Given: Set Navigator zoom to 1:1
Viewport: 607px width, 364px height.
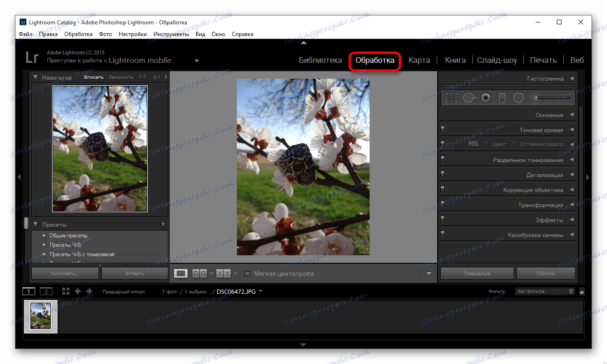Looking at the screenshot, I should click(142, 77).
